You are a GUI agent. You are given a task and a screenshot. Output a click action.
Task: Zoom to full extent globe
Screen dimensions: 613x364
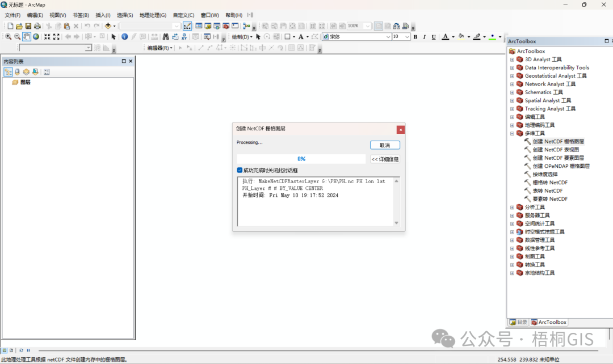coord(36,37)
